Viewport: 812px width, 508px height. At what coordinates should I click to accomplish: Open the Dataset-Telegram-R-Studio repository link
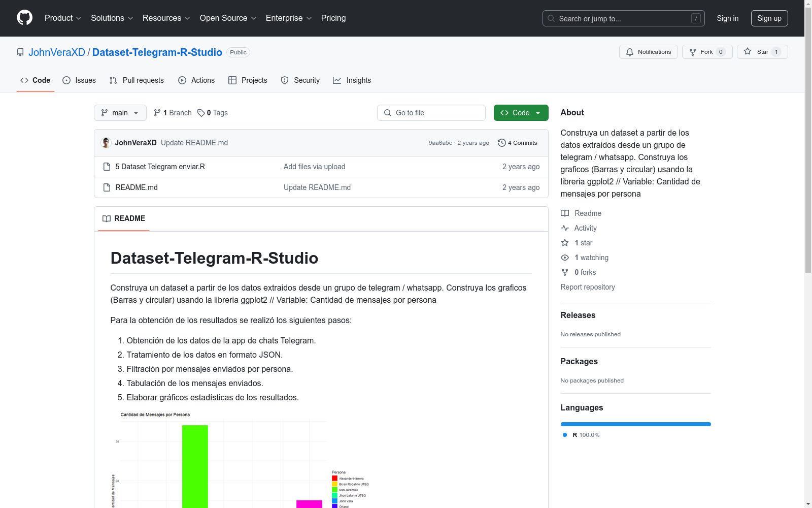pyautogui.click(x=157, y=52)
